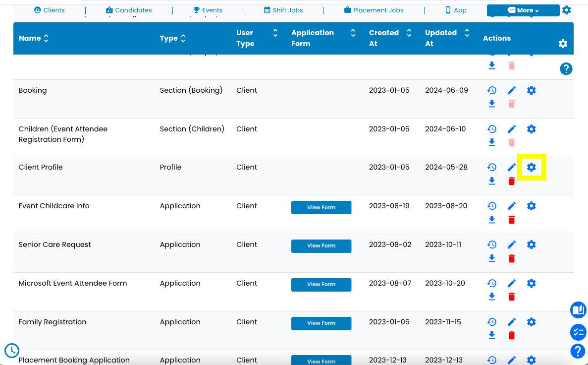View Form for Microsoft Event Attendee Form
The image size is (588, 365).
(321, 285)
